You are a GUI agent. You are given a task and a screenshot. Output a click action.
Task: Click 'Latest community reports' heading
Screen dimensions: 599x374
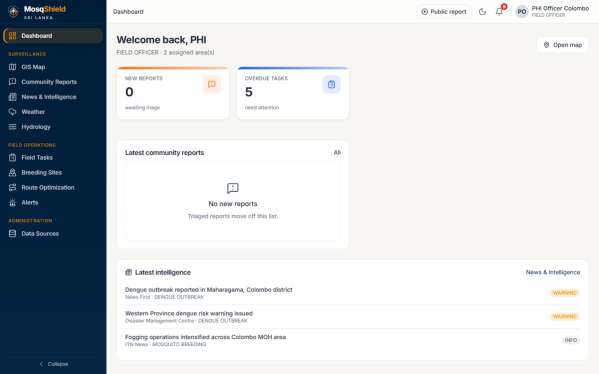tap(164, 153)
